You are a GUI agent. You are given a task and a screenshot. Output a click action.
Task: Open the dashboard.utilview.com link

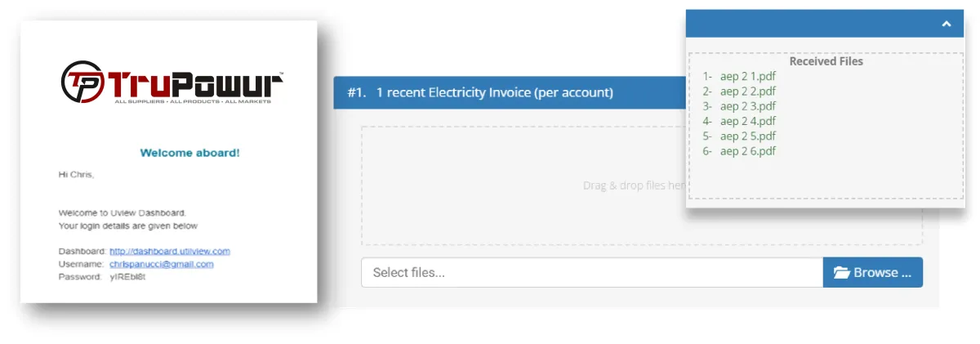pos(170,252)
